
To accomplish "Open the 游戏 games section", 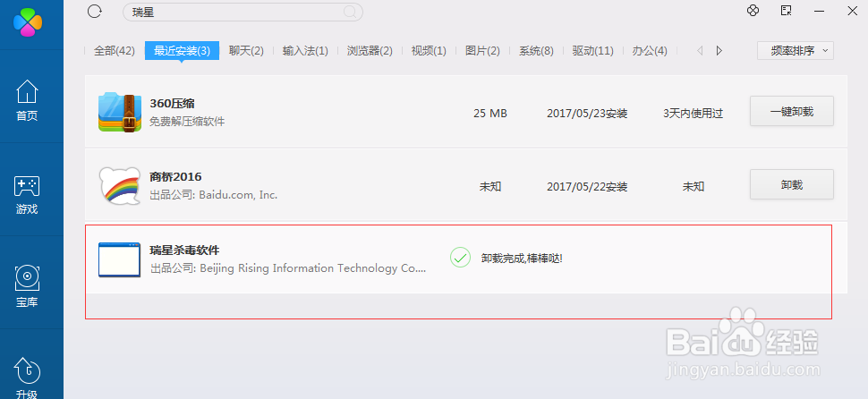I will coord(27,194).
